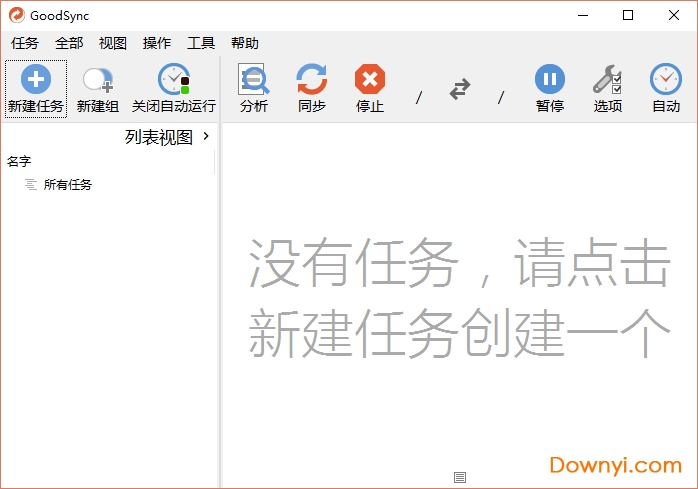Image resolution: width=698 pixels, height=489 pixels.
Task: Click the 新建任务 (New Job) icon
Action: click(35, 81)
